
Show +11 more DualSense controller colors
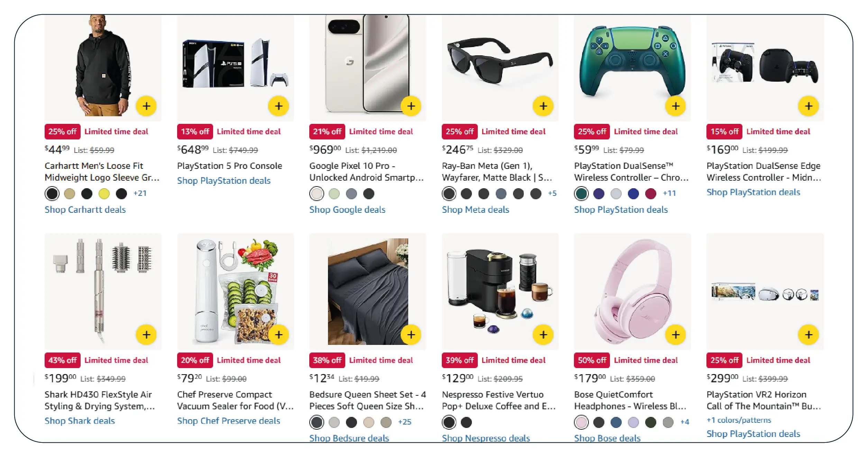pyautogui.click(x=669, y=193)
